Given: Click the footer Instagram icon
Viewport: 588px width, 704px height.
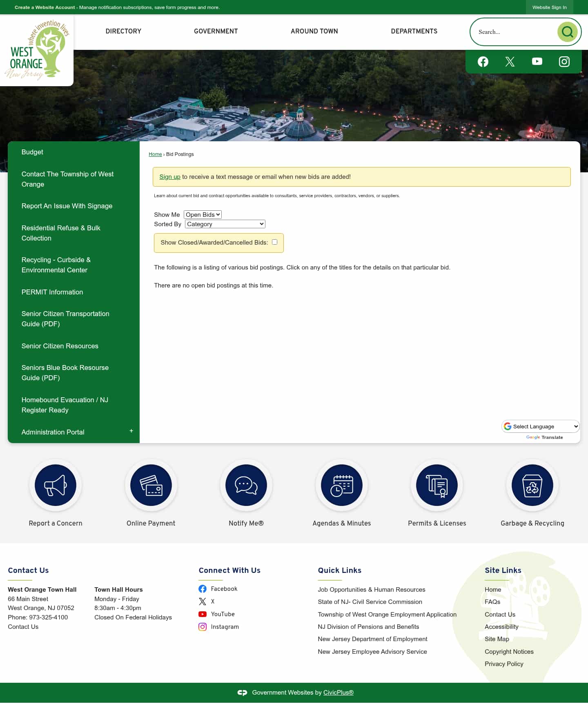Looking at the screenshot, I should [203, 627].
